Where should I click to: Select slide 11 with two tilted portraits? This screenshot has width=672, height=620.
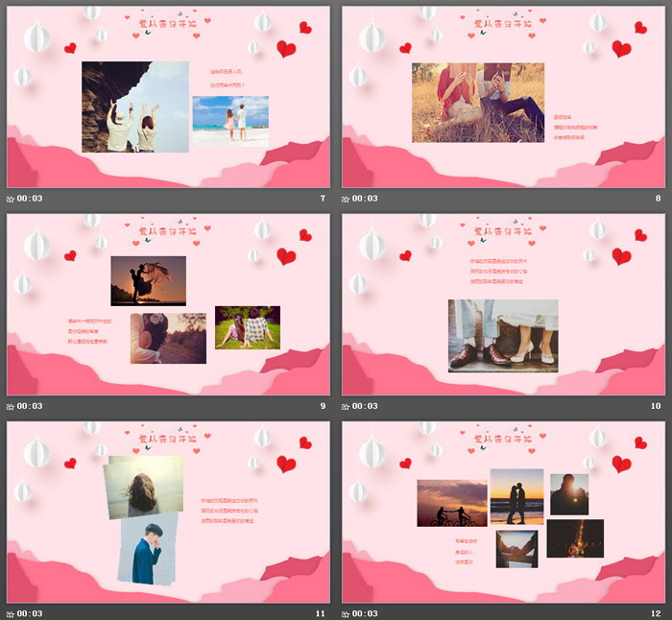(168, 512)
